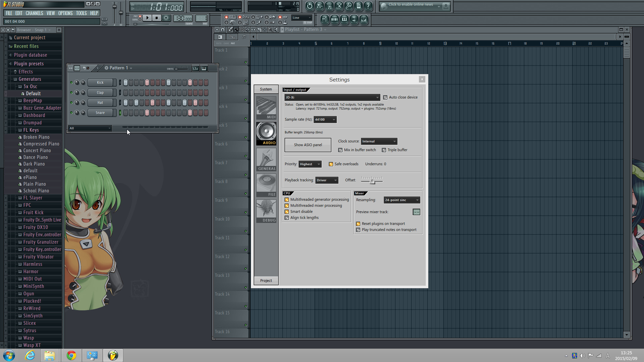Select the Slip tool in Playlist toolbar
The height and width of the screenshot is (362, 644).
coord(253,29)
